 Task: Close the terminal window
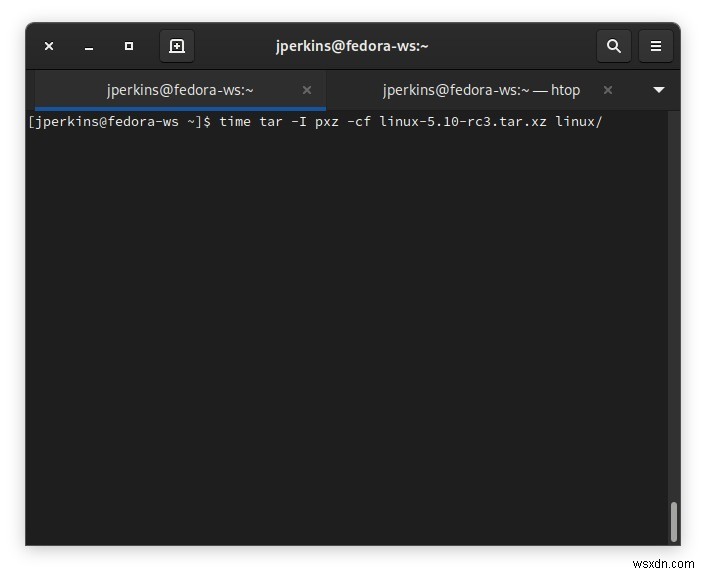(49, 46)
